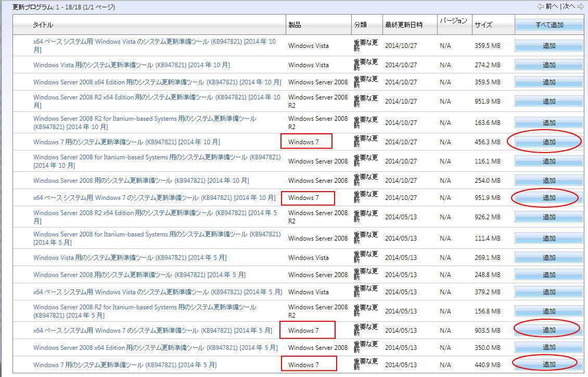Add the 379.2 MB x64 Windows Vista update

tap(549, 292)
